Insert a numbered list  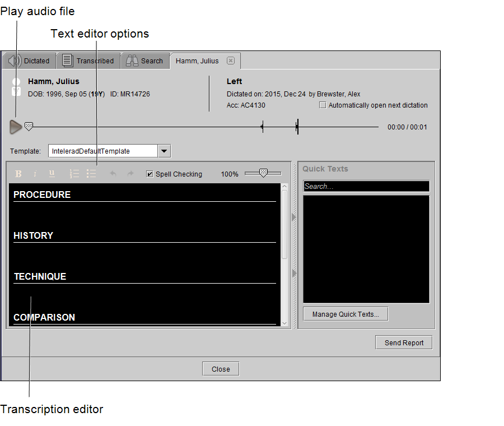[74, 174]
